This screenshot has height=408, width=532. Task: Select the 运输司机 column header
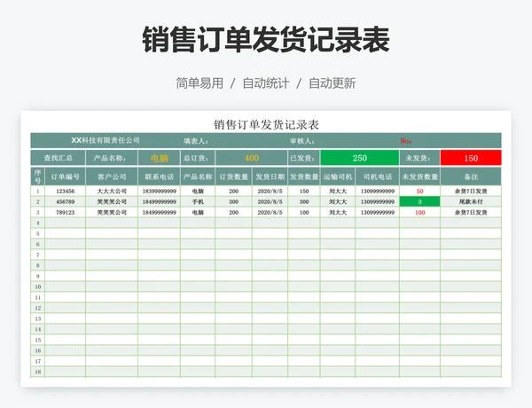tap(338, 177)
